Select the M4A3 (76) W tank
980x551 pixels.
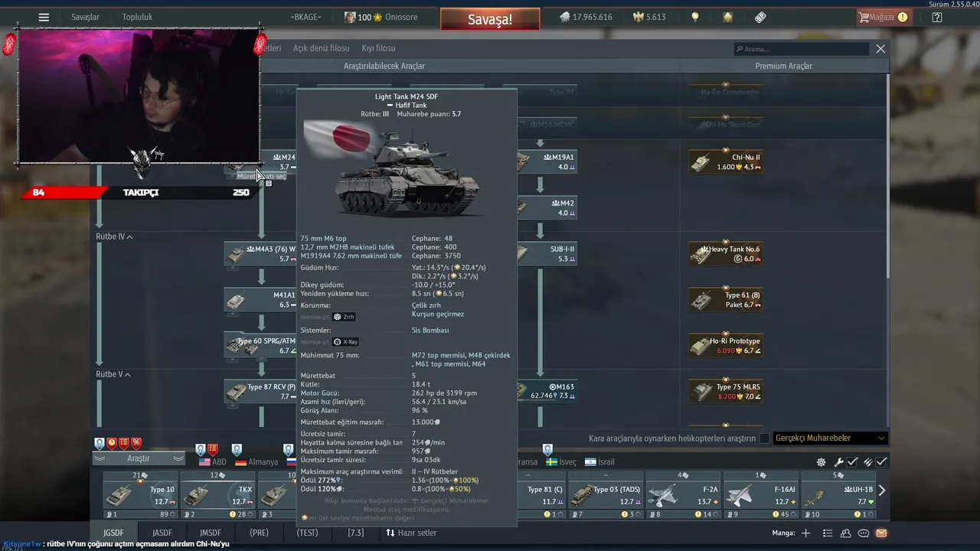(260, 253)
